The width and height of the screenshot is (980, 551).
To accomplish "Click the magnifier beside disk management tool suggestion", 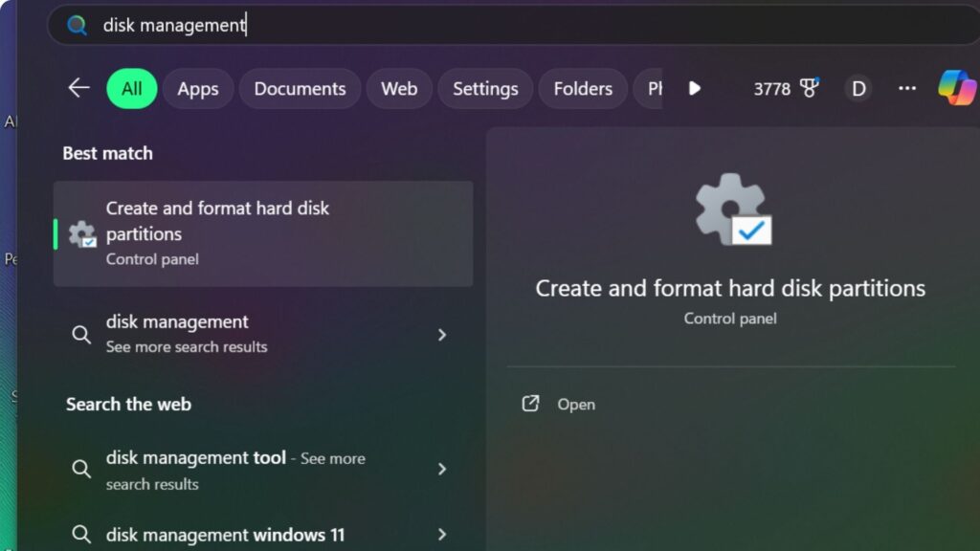I will coord(81,469).
